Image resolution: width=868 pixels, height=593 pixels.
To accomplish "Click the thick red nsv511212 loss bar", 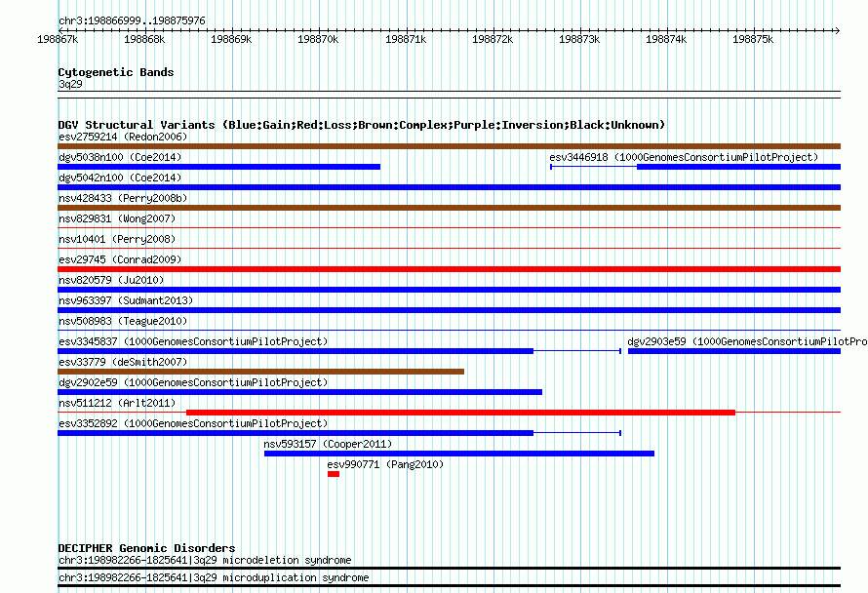I will 461,413.
